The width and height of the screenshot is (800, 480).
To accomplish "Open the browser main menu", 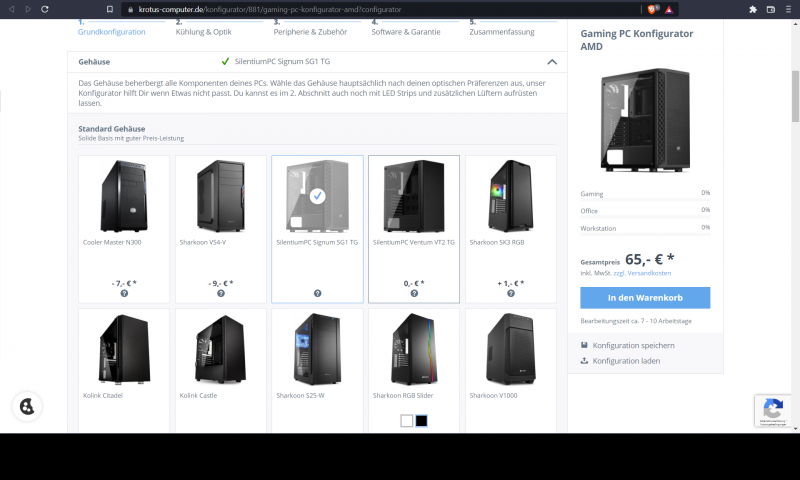I will click(x=786, y=9).
